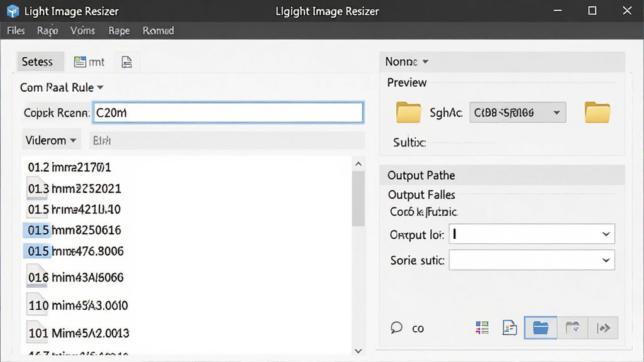Maximize the Light Image Resizer window
Viewport: 644px width, 362px height.
tap(592, 11)
